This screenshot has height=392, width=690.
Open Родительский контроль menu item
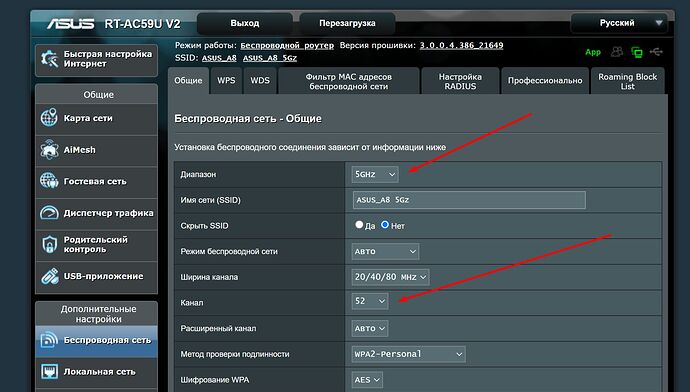[x=96, y=245]
